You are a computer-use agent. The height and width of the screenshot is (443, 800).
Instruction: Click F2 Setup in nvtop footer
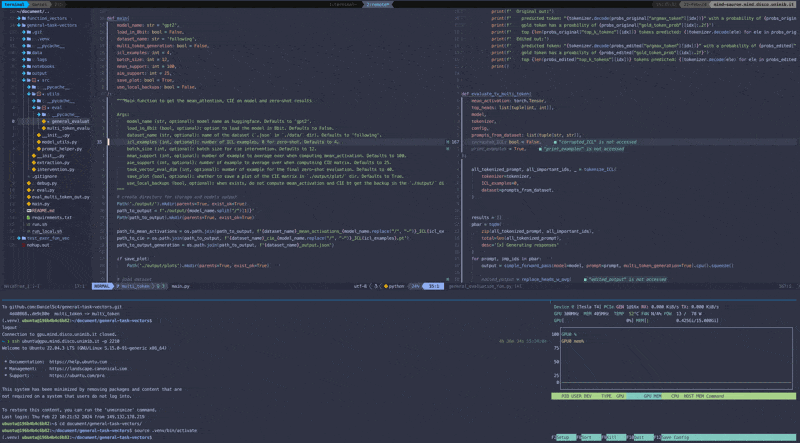tap(563, 437)
